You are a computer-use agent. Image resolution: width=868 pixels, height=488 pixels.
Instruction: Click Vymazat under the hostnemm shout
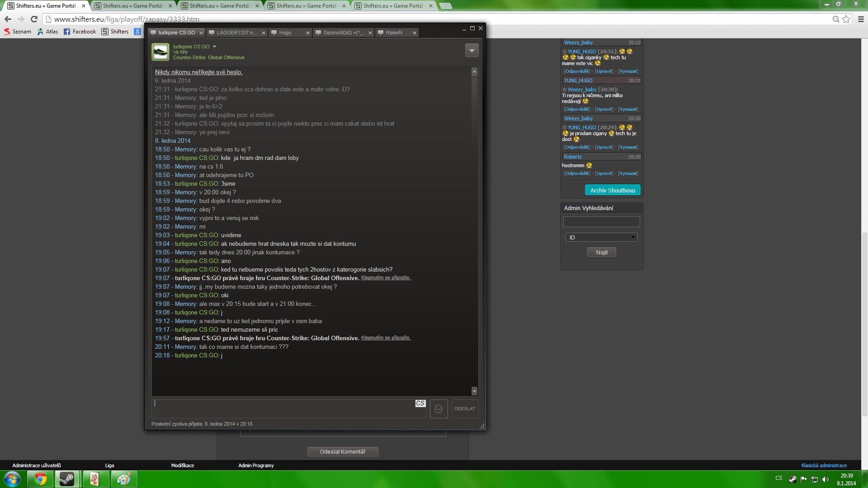click(628, 174)
